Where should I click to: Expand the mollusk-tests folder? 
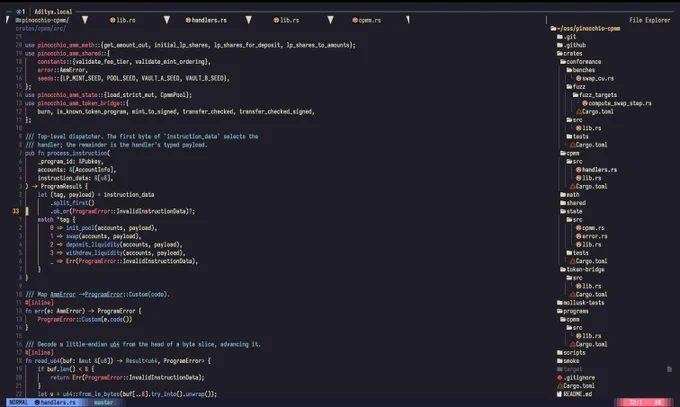click(x=560, y=303)
